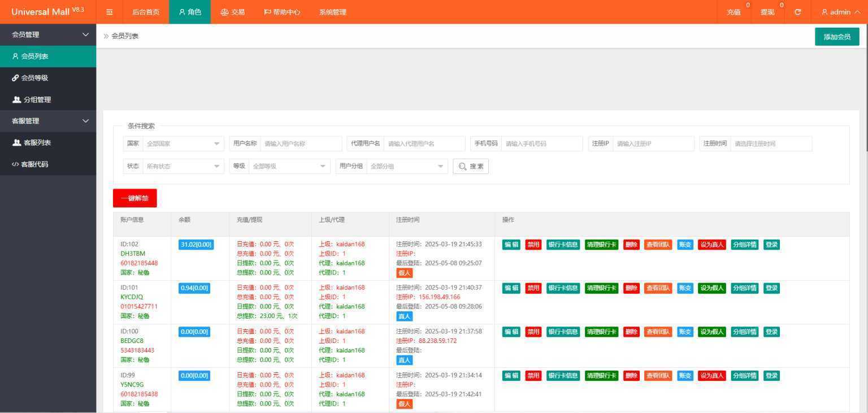
Task: Click the refresh icon in the top bar
Action: [x=797, y=12]
